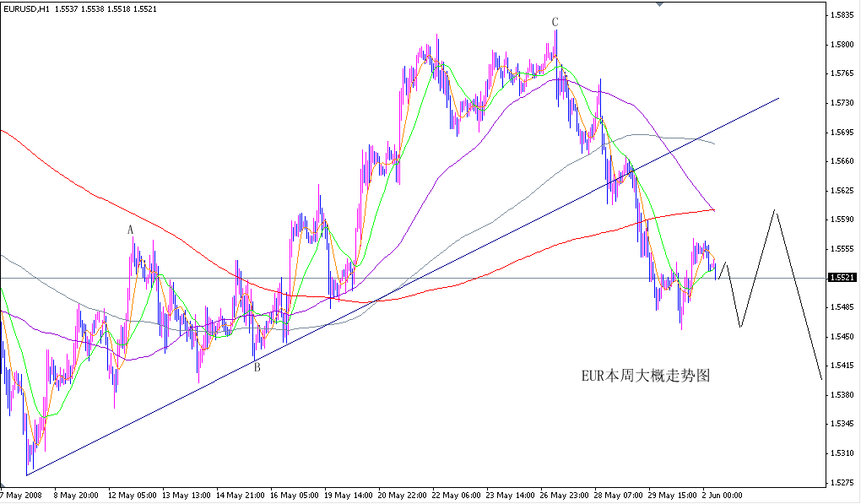Click price axis label 1.5415

[x=842, y=365]
